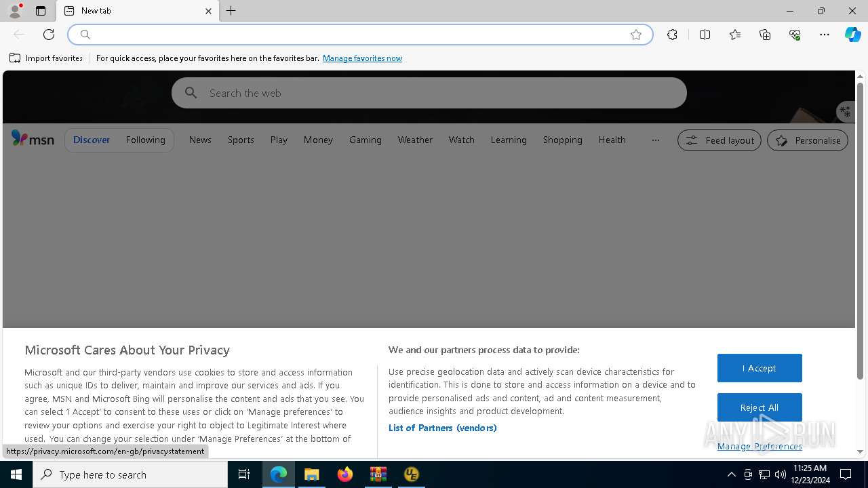Open the Sports section
This screenshot has width=868, height=488.
(241, 140)
